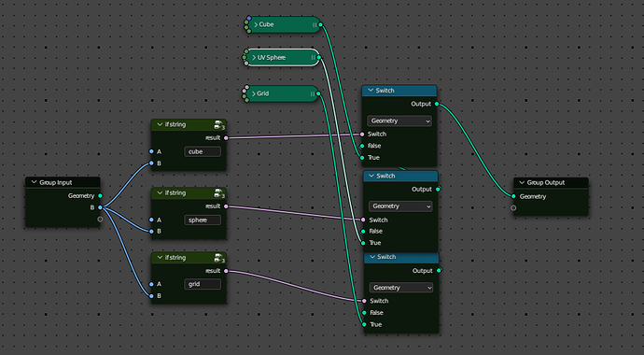Collapse the if string node with value grid
Screen dimensions: 644x355
click(160, 258)
